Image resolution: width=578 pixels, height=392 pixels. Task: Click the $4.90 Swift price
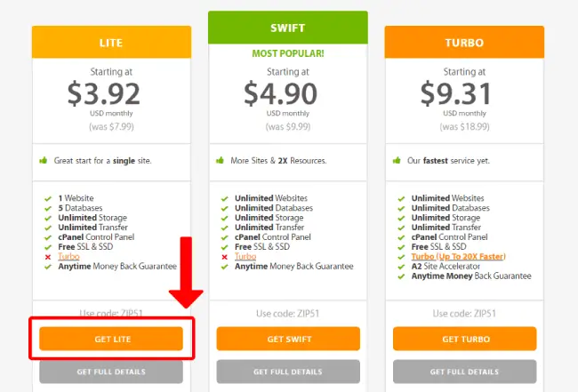tap(280, 93)
